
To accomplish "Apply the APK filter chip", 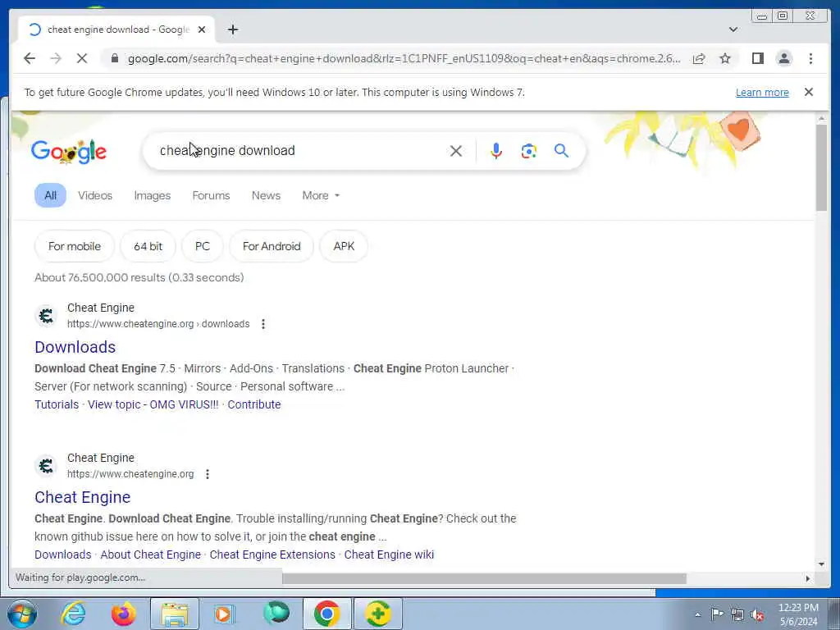I will click(344, 246).
